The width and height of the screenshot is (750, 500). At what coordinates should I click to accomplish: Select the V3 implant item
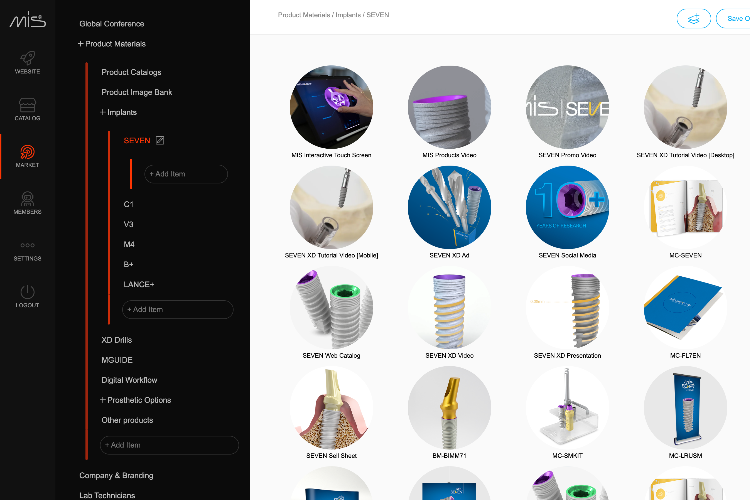pos(129,224)
